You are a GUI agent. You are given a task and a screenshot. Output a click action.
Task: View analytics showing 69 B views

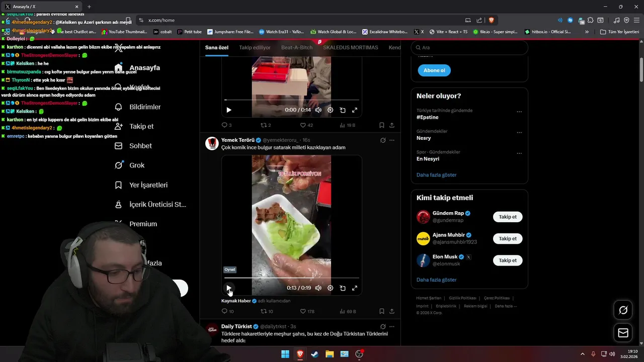(348, 311)
